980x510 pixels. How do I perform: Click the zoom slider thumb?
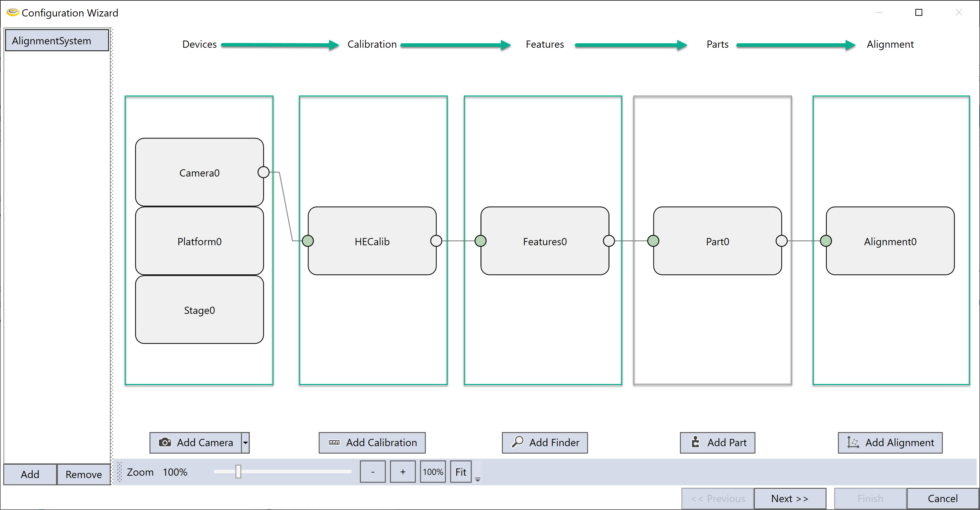pos(238,472)
